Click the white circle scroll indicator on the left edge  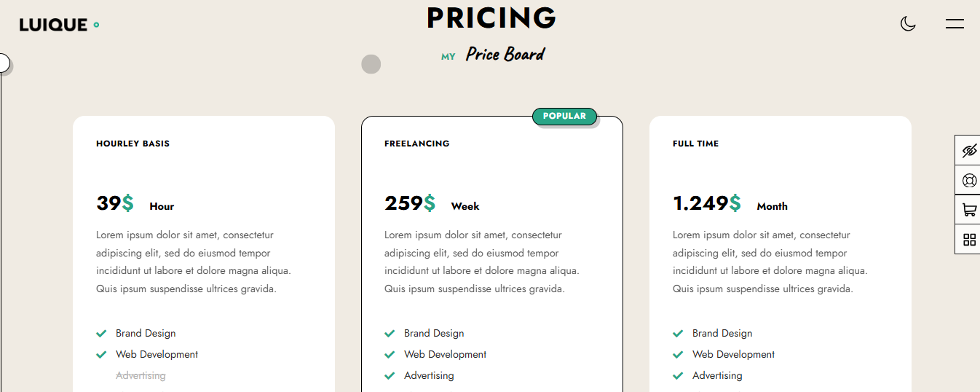pyautogui.click(x=2, y=63)
